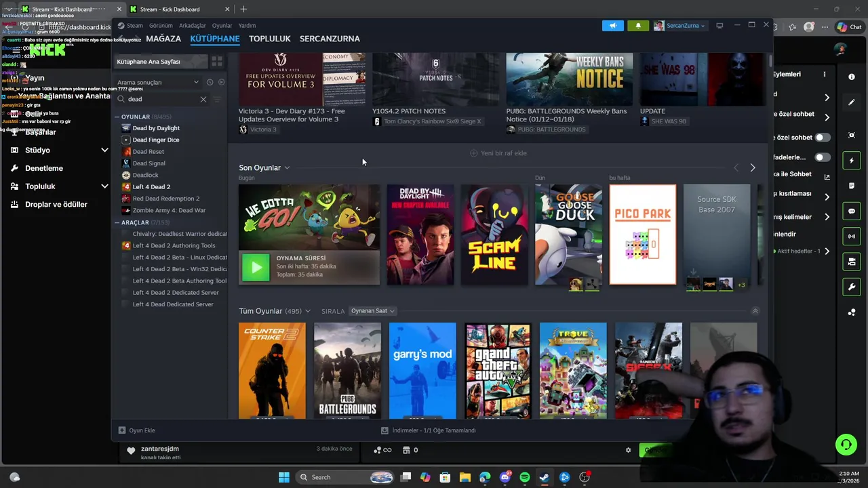The height and width of the screenshot is (488, 868).
Task: Click the Windows taskbar Search box
Action: 345,477
